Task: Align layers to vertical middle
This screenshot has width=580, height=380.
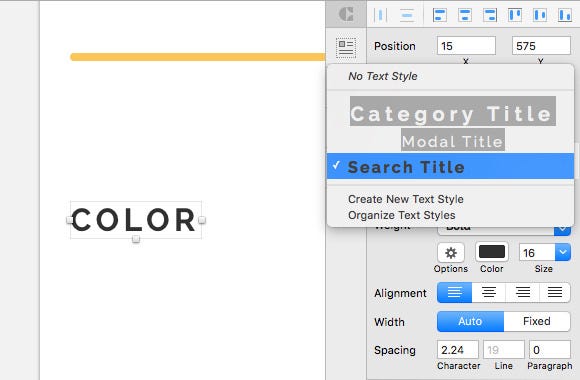Action: tap(540, 15)
